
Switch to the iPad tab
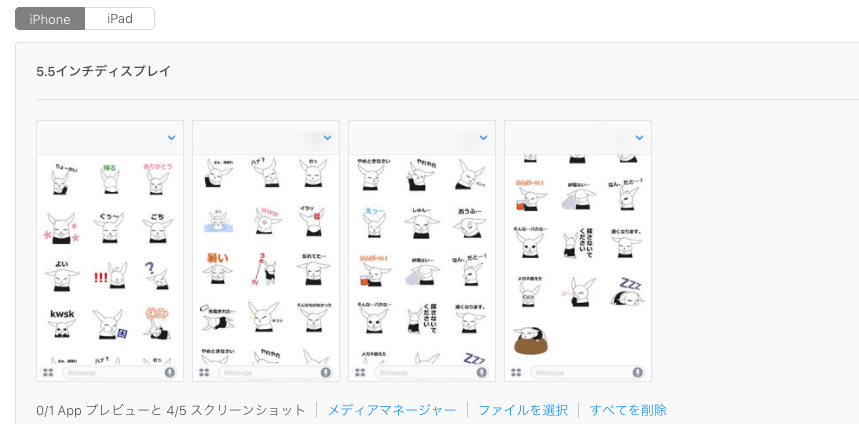pyautogui.click(x=120, y=19)
